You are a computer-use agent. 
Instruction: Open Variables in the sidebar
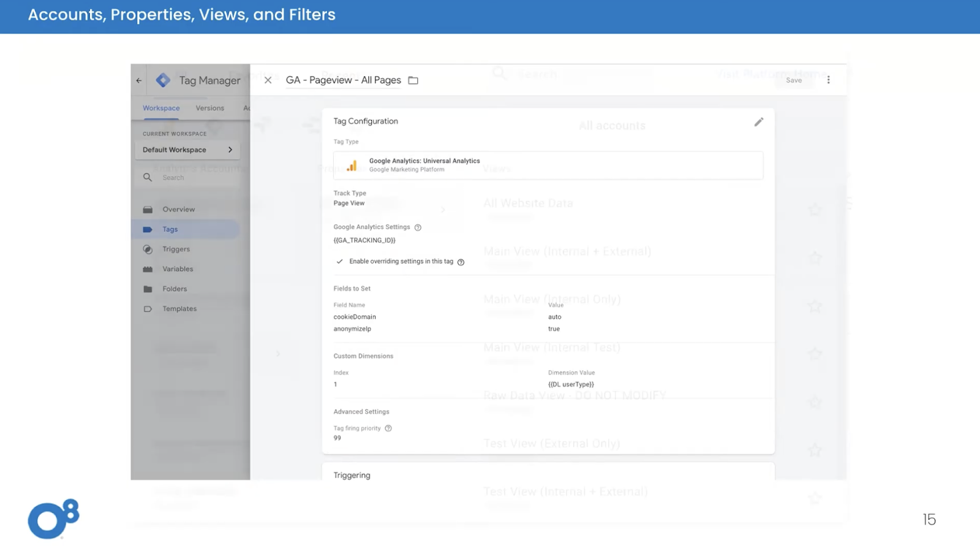point(178,269)
